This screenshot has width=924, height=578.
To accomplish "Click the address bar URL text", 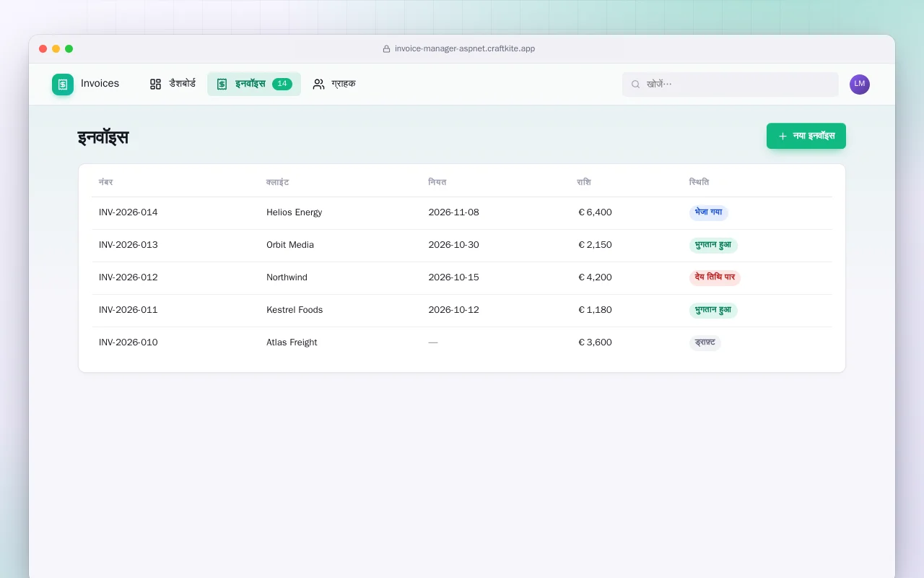I will [x=465, y=49].
